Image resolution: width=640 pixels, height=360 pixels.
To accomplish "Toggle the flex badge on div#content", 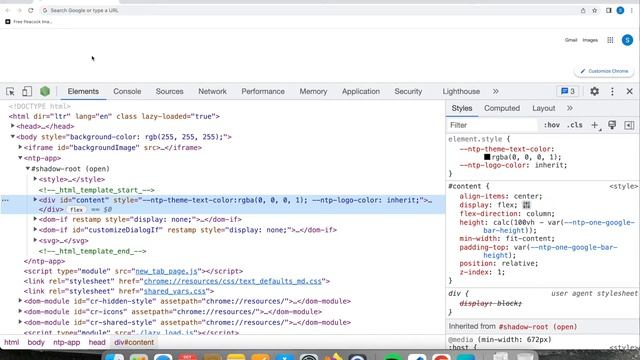I will point(76,210).
